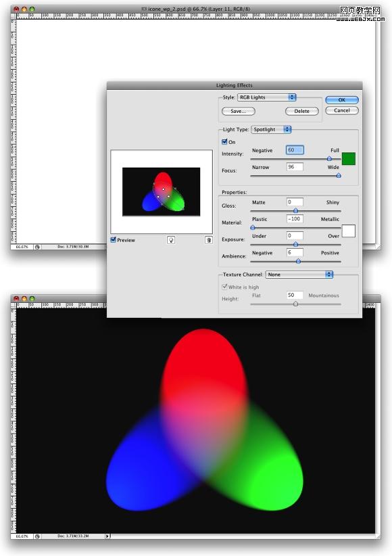Click the Delete style button
Viewport: 392px width, 556px height.
coord(301,112)
